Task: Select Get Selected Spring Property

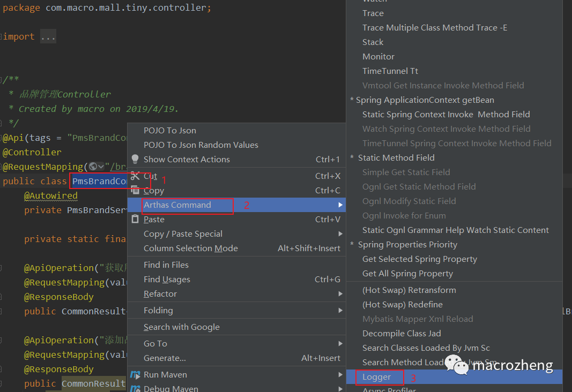Action: pos(454,259)
